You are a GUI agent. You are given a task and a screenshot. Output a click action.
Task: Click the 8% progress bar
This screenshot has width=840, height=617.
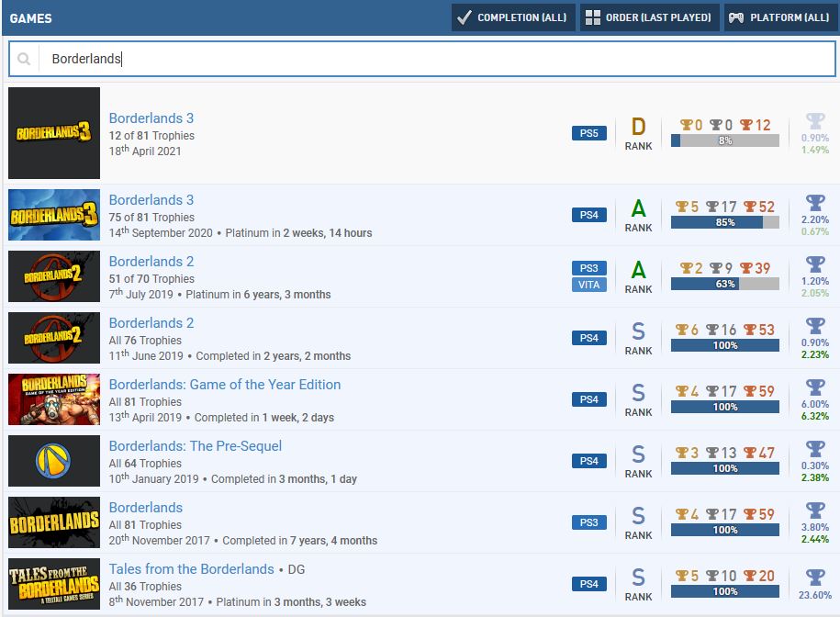[725, 140]
